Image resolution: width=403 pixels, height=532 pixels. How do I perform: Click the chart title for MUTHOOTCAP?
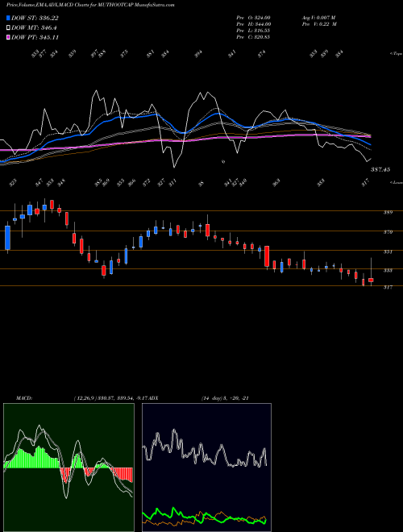click(x=90, y=5)
